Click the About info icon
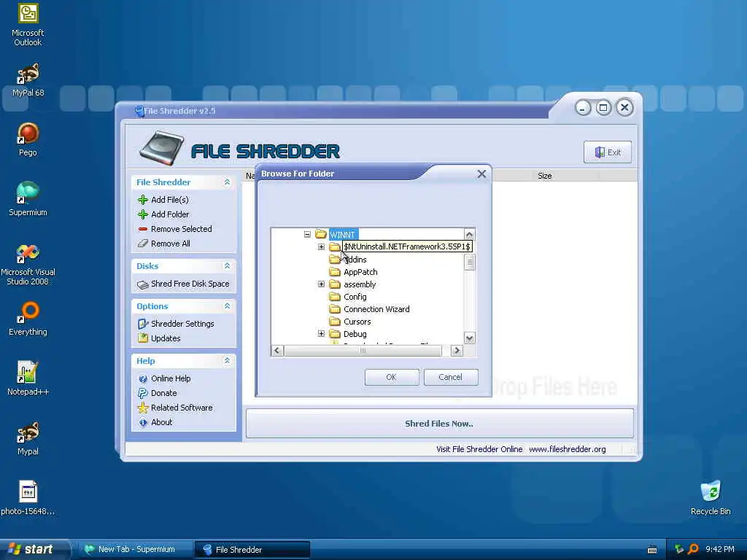Image resolution: width=747 pixels, height=560 pixels. 143,422
